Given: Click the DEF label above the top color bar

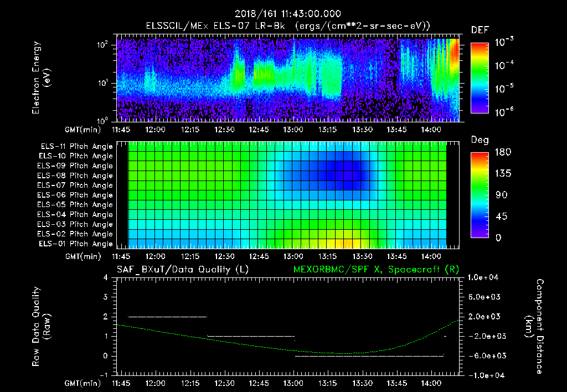Looking at the screenshot, I should click(x=480, y=30).
